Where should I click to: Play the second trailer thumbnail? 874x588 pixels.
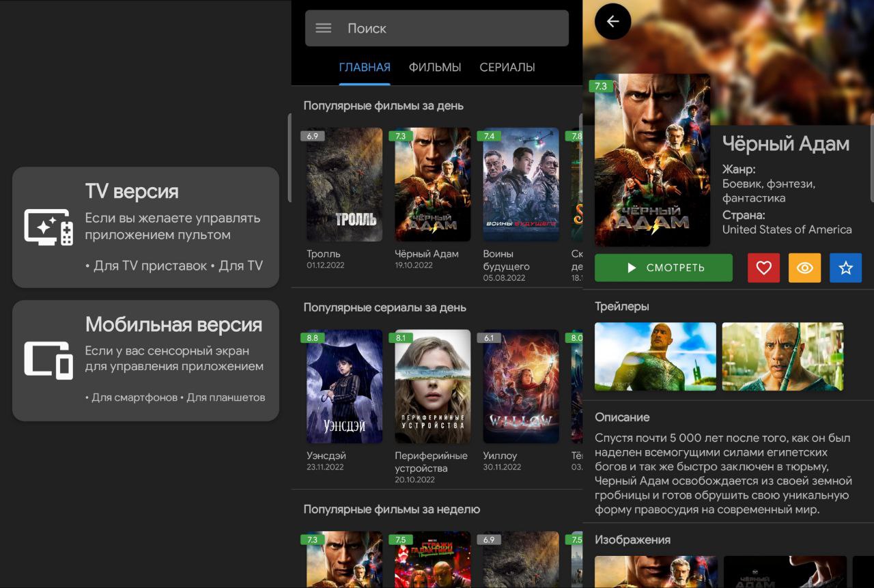[783, 356]
